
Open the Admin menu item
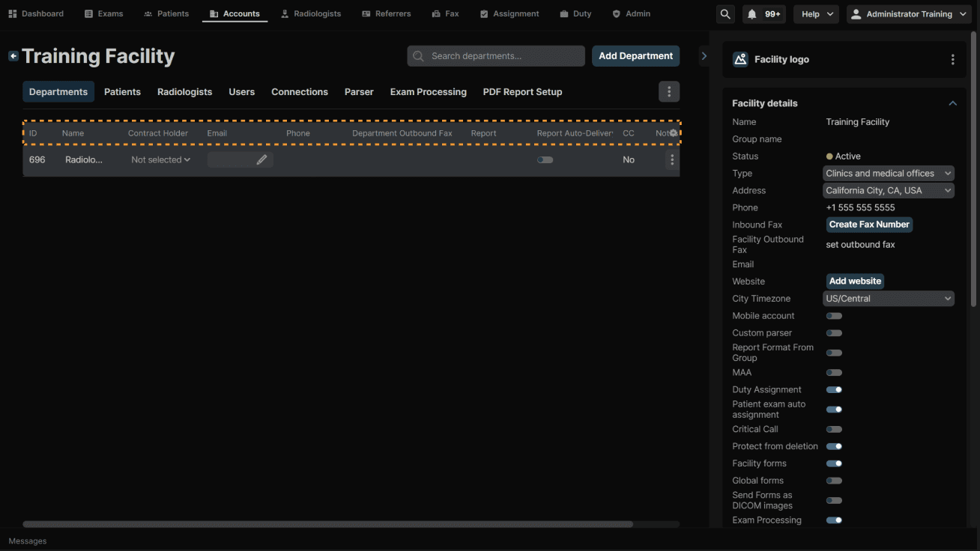[632, 14]
